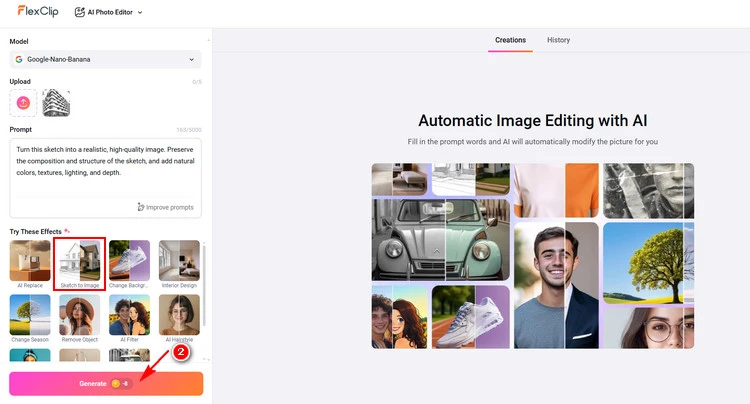This screenshot has width=750, height=404.
Task: Click the Generate button
Action: [x=106, y=383]
